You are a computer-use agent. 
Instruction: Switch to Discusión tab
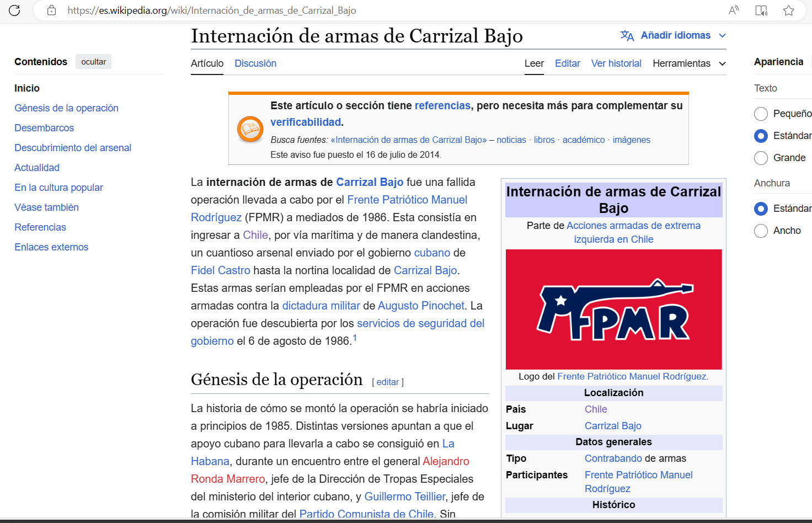(x=255, y=63)
